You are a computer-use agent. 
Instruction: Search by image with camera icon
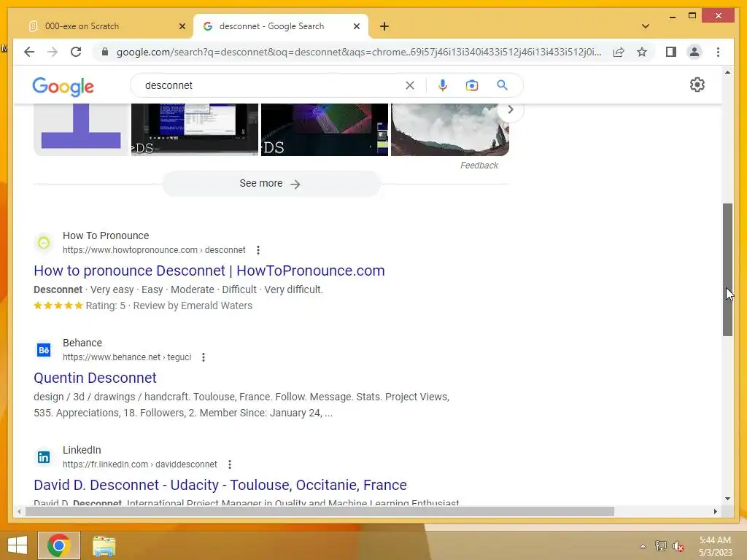472,85
